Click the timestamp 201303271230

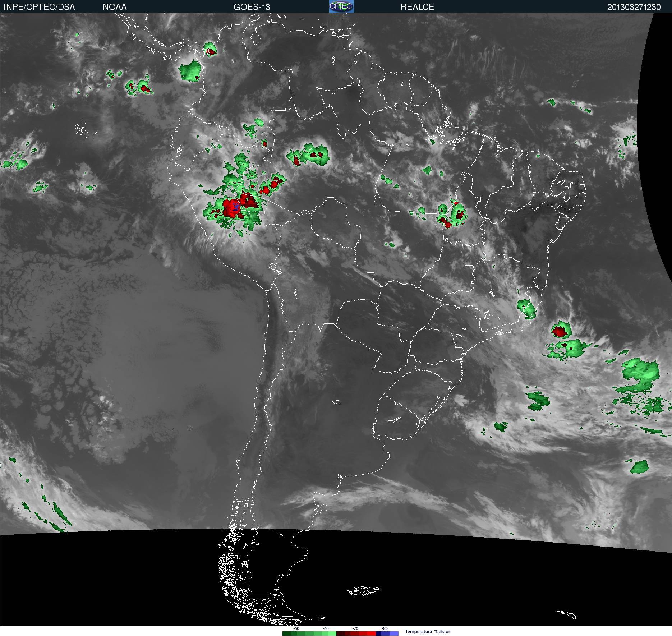point(634,7)
